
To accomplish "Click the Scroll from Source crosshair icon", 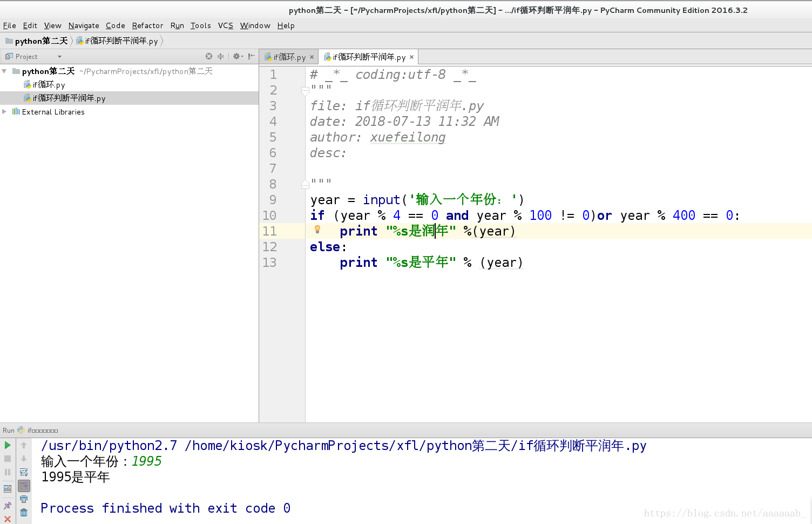I will (x=209, y=56).
